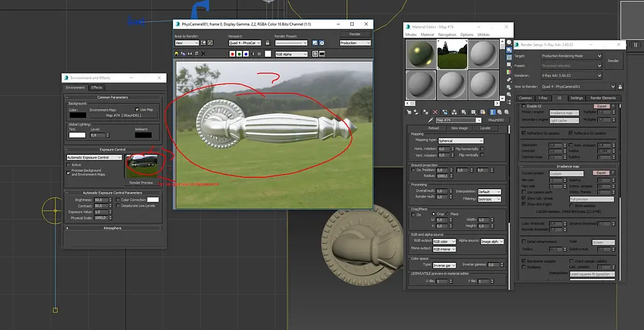Click the print image icon in render window
This screenshot has height=330, width=644.
pyautogui.click(x=196, y=54)
